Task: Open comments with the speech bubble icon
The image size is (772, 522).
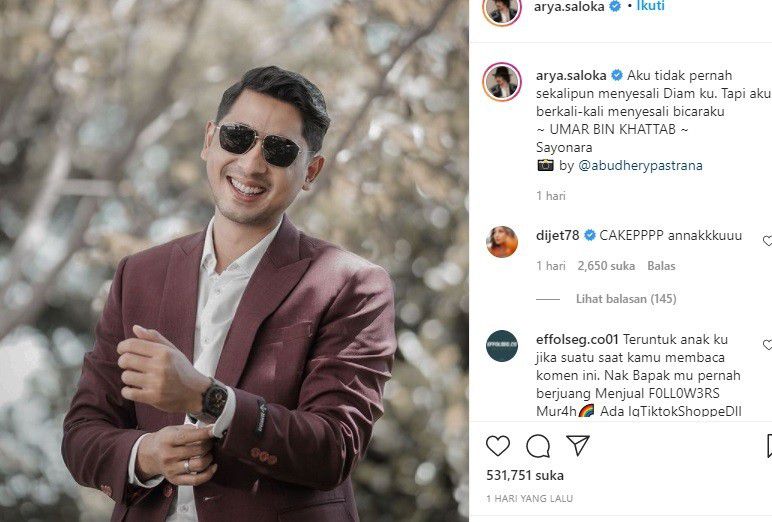Action: point(538,446)
